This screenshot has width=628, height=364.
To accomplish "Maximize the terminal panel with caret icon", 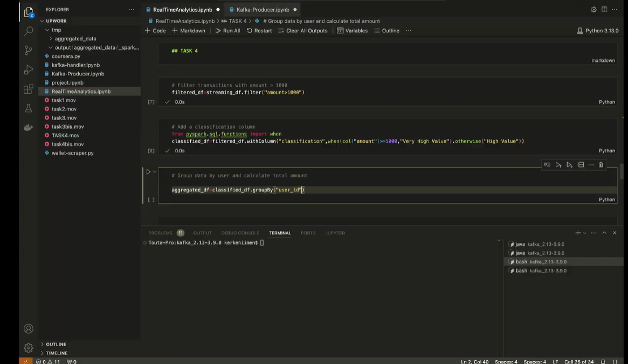I will 604,233.
